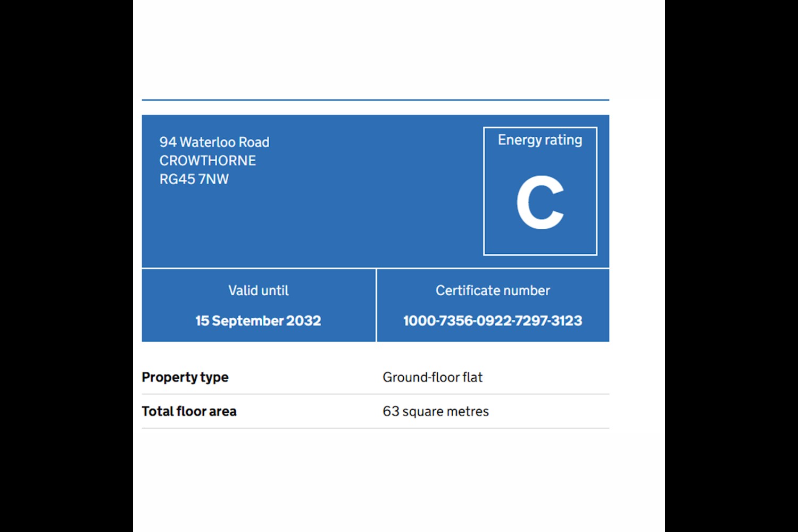
Task: Click the divider line below Property type row
Action: click(x=376, y=394)
